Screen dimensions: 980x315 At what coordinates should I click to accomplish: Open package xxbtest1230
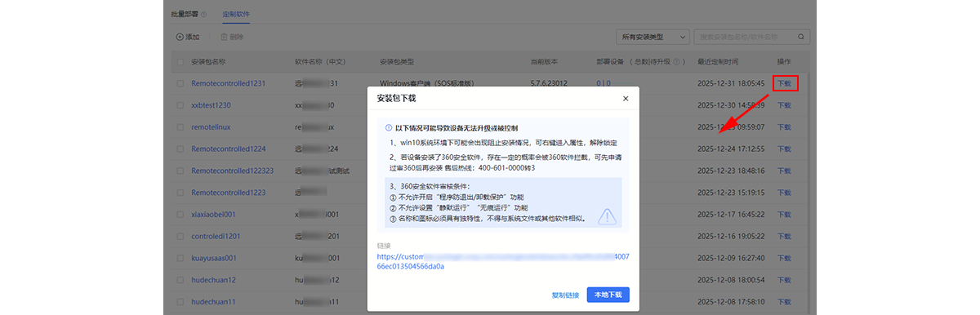click(211, 105)
